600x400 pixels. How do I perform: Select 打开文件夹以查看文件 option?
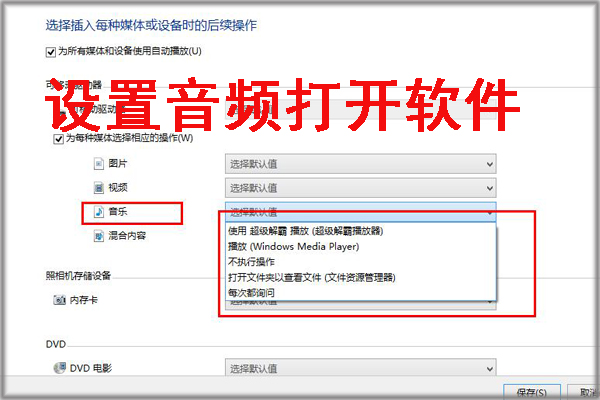click(x=361, y=278)
